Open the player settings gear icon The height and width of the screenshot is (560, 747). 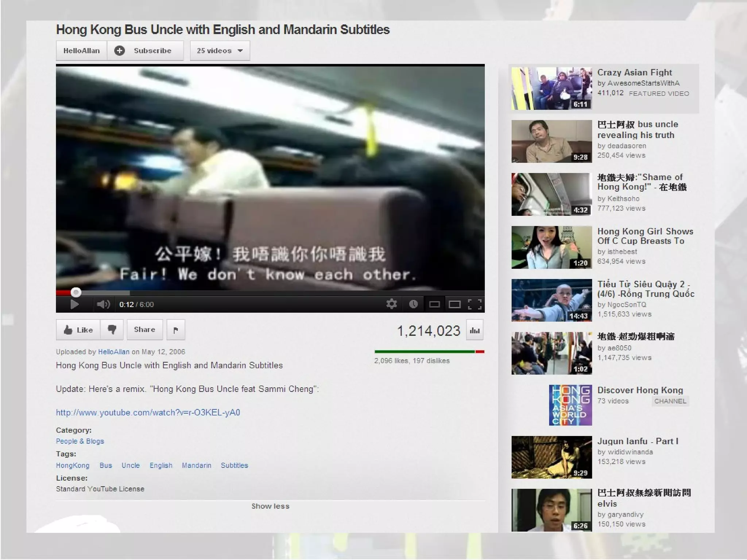click(391, 304)
